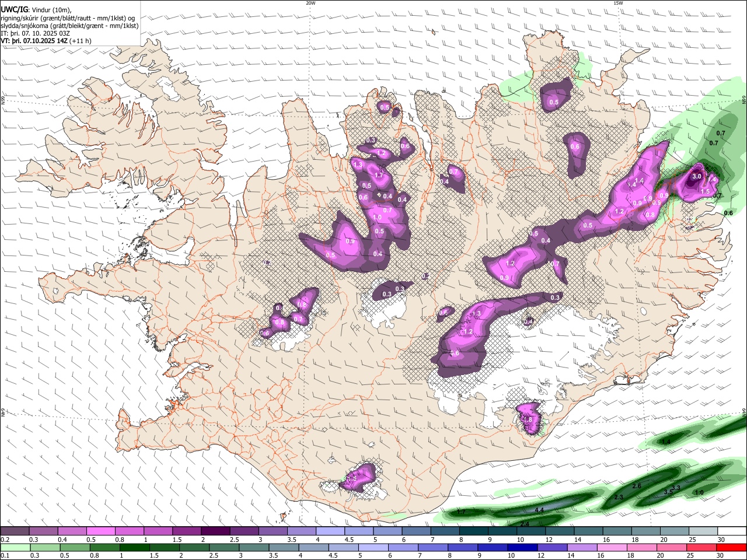Pick the darkest green 1 mm rain swatch
This screenshot has width=747, height=560.
click(x=134, y=547)
